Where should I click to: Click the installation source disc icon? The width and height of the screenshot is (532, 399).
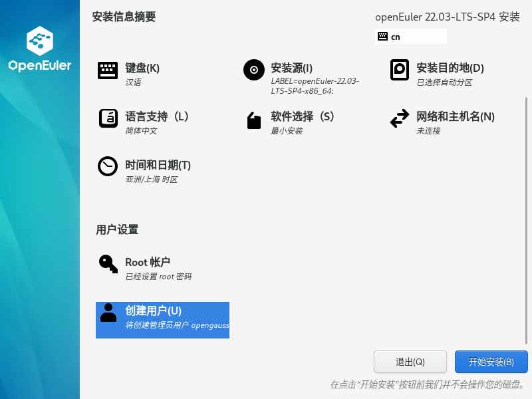pyautogui.click(x=254, y=70)
